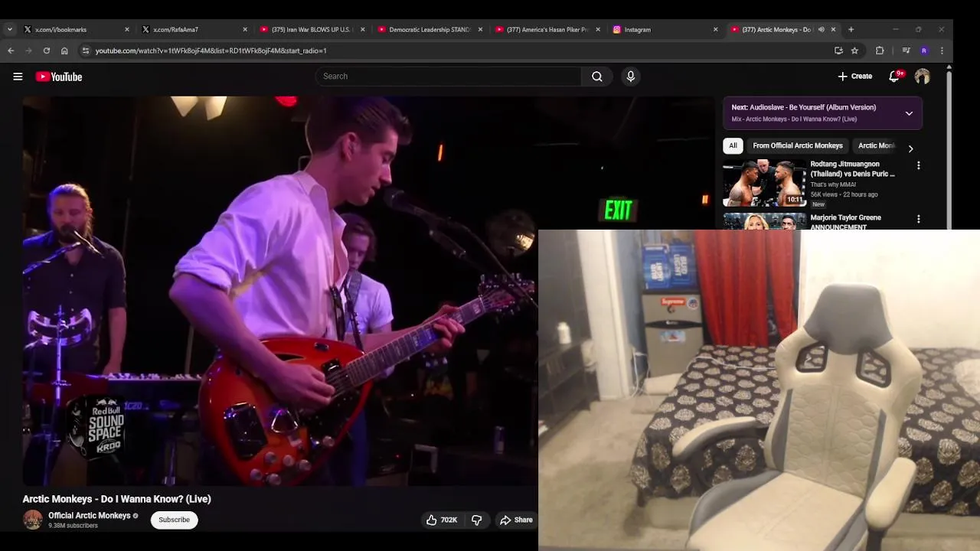Go forward with the browser forward arrow
The image size is (980, 551).
pyautogui.click(x=28, y=51)
